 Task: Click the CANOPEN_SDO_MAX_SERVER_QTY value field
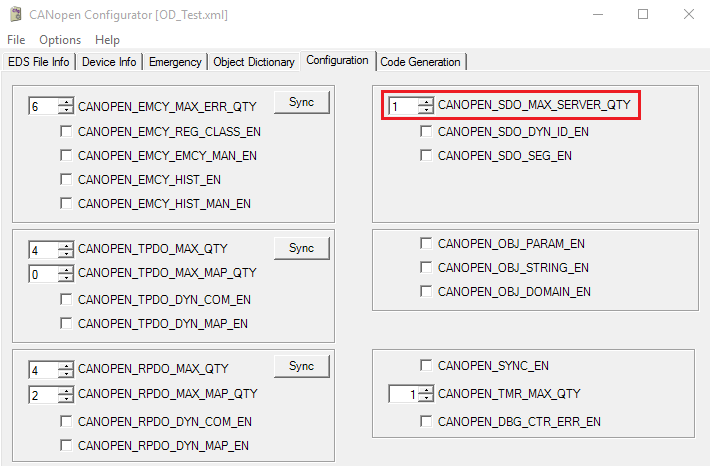point(403,106)
